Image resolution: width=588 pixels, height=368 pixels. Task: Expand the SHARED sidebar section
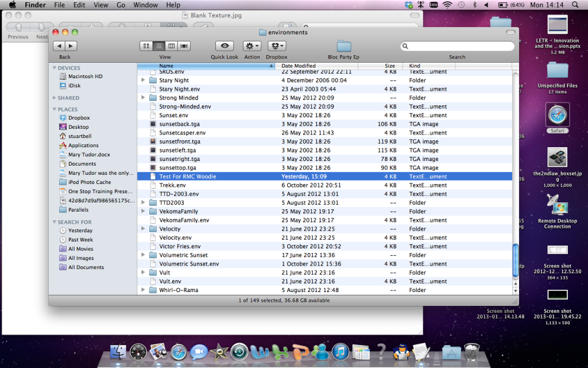pyautogui.click(x=55, y=98)
